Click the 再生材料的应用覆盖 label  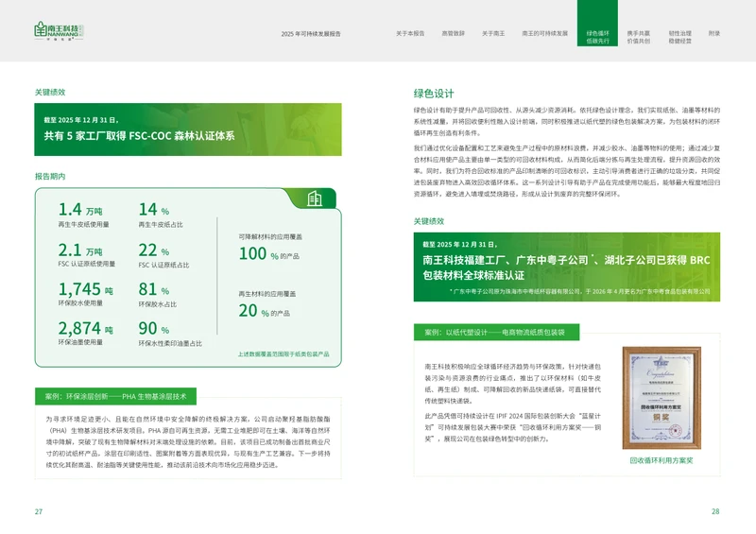(x=267, y=294)
